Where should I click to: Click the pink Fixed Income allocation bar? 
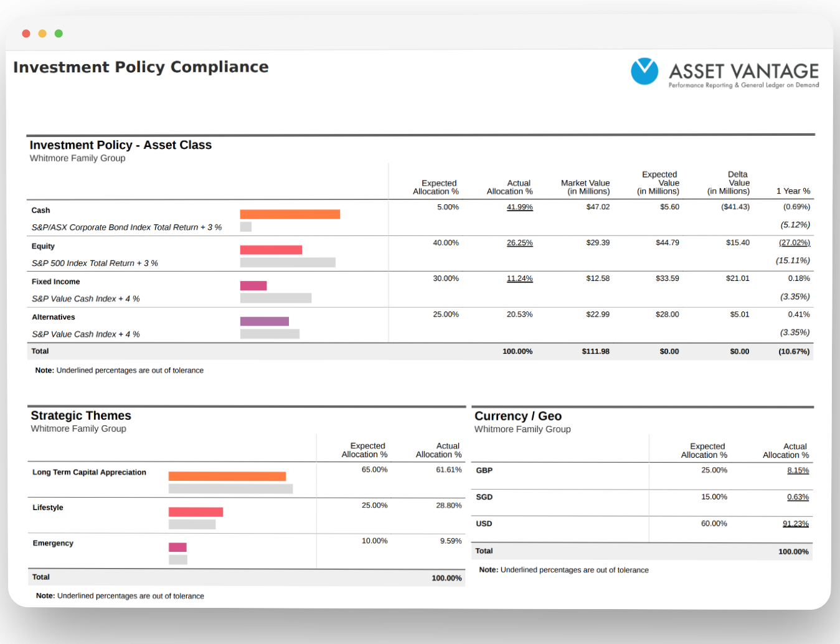(x=253, y=286)
